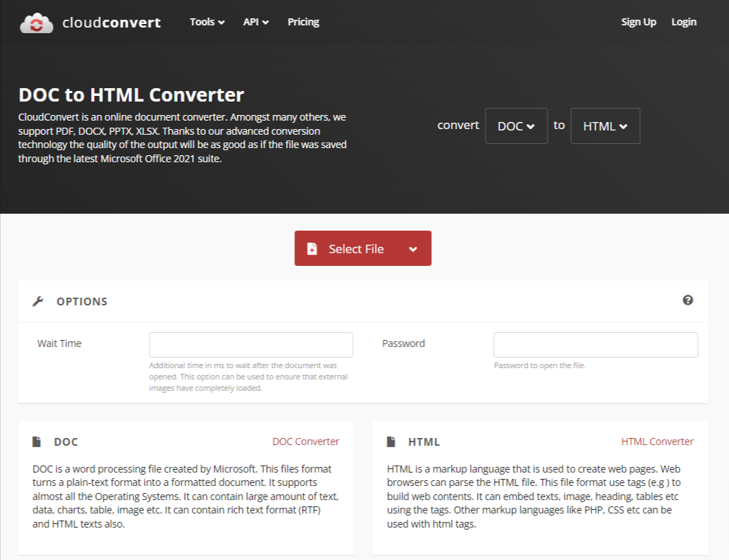729x560 pixels.
Task: Expand the Select File dropdown arrow
Action: 413,249
